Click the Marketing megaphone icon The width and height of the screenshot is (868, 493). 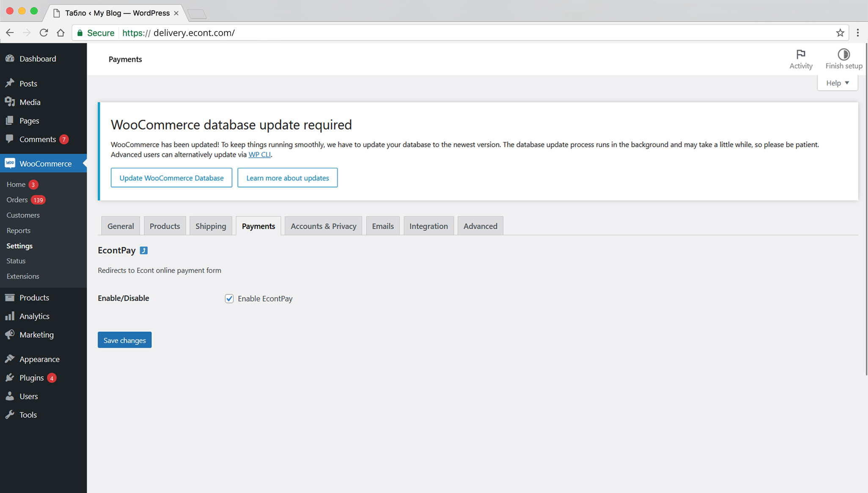coord(10,334)
